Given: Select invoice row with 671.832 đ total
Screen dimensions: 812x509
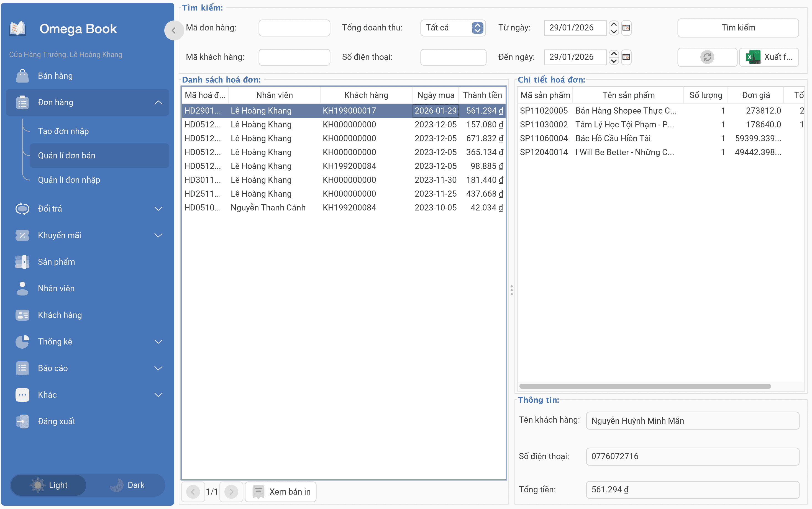Looking at the screenshot, I should click(x=344, y=138).
